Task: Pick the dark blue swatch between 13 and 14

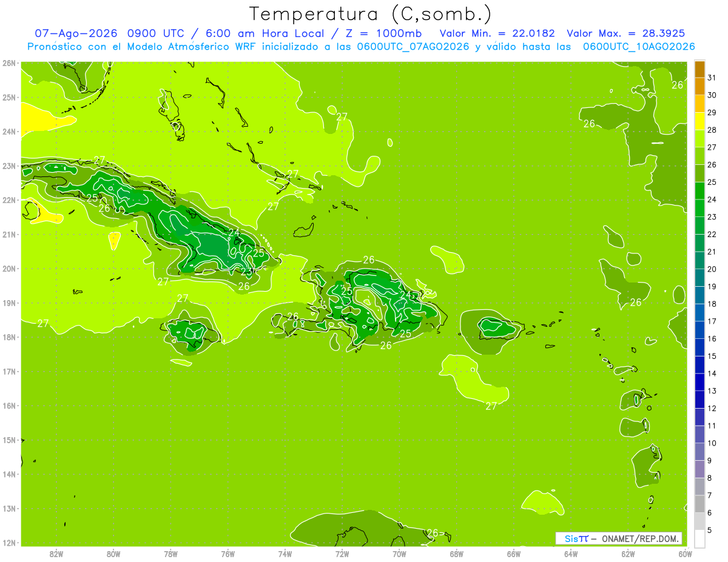Action: 699,382
